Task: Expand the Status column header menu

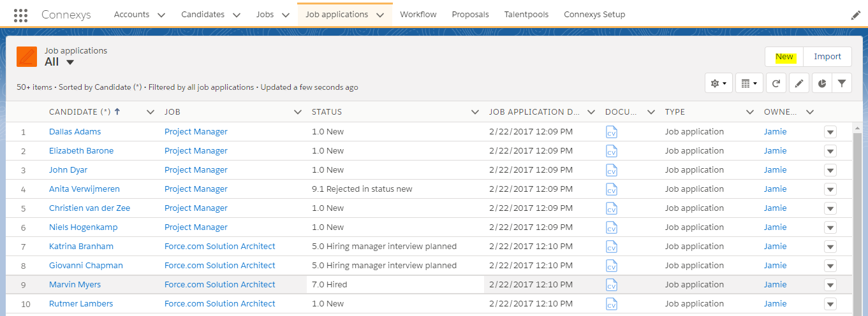Action: point(474,112)
